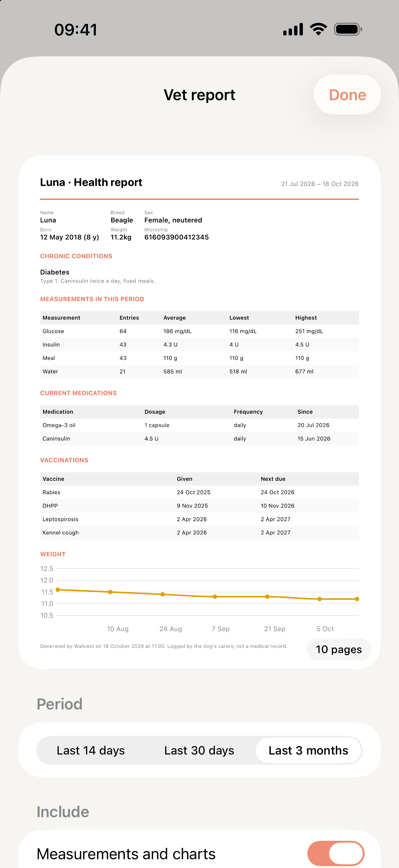The image size is (399, 868).
Task: Tap the Beagle breed value
Action: tap(122, 220)
